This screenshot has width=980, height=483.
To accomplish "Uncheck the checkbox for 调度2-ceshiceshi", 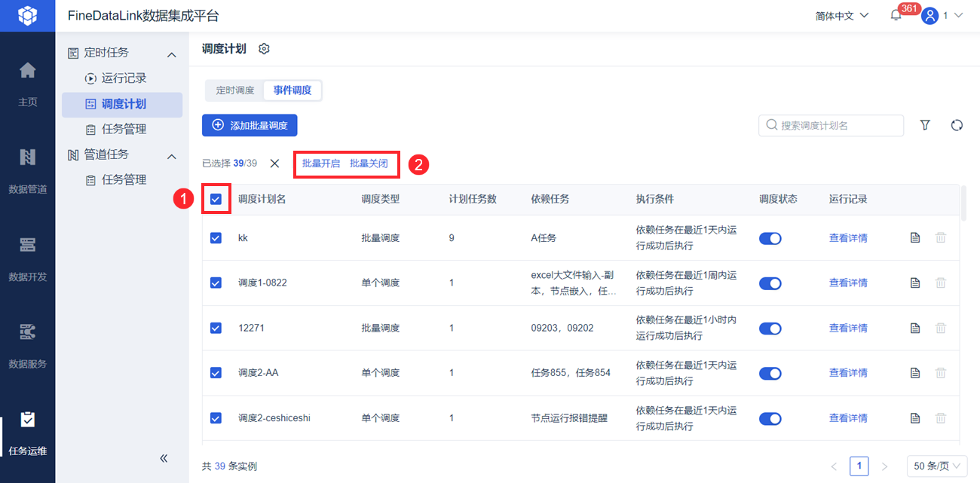I will 216,417.
